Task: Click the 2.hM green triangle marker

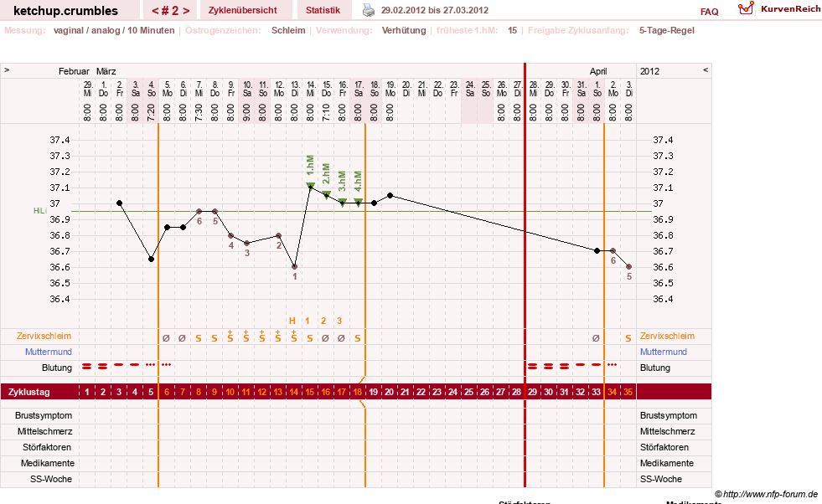Action: [327, 195]
